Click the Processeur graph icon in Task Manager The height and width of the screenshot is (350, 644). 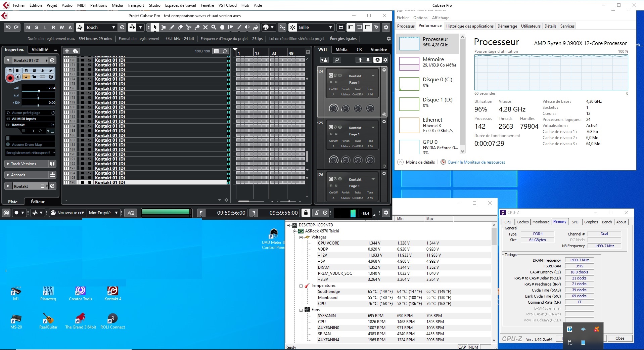click(409, 44)
